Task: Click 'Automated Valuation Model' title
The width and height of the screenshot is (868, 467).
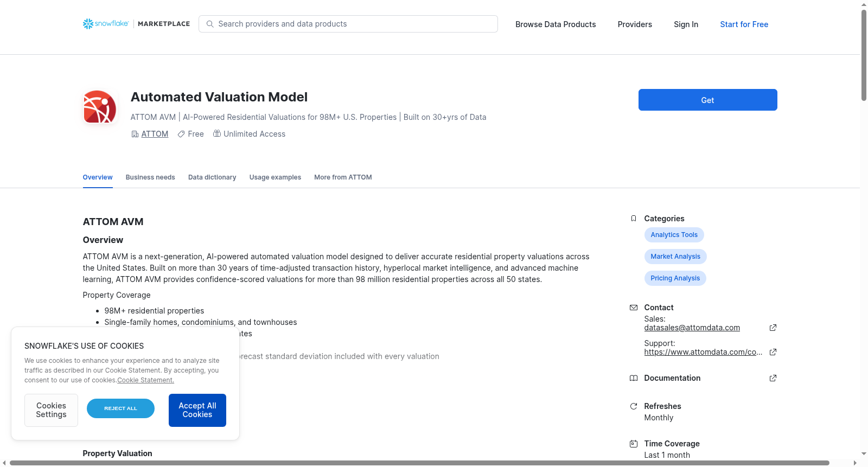Action: 219,97
